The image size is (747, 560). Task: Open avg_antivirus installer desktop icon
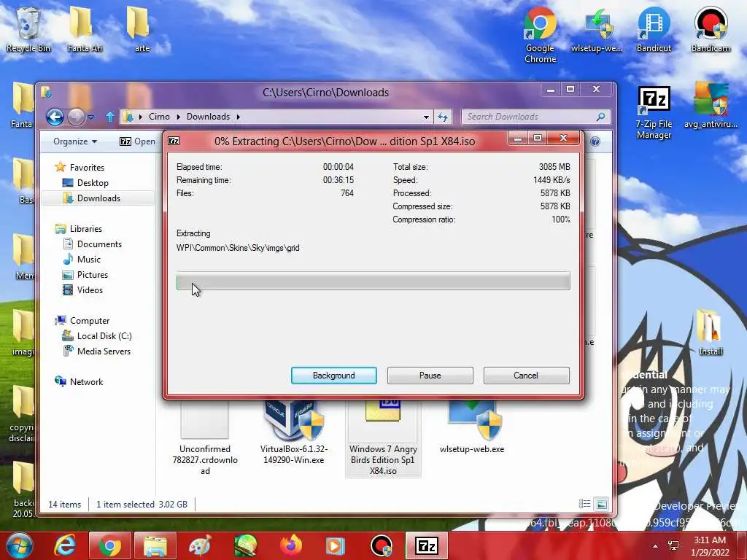pyautogui.click(x=711, y=106)
